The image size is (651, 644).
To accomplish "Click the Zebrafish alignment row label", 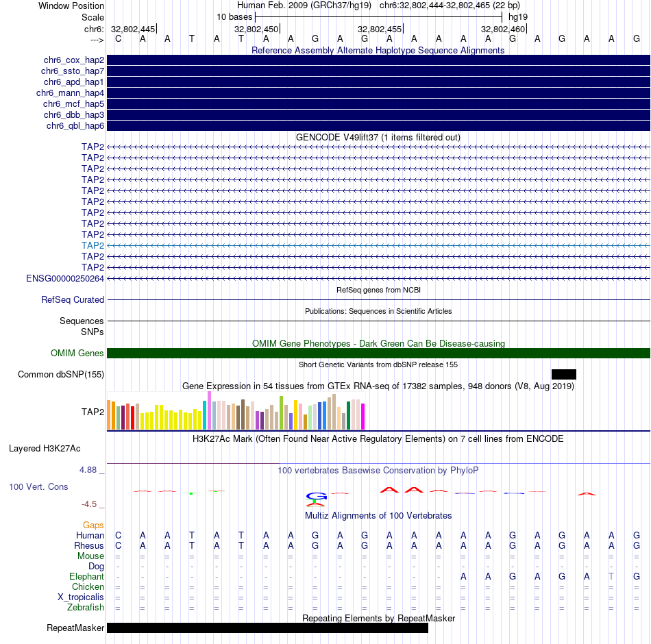I will (86, 607).
